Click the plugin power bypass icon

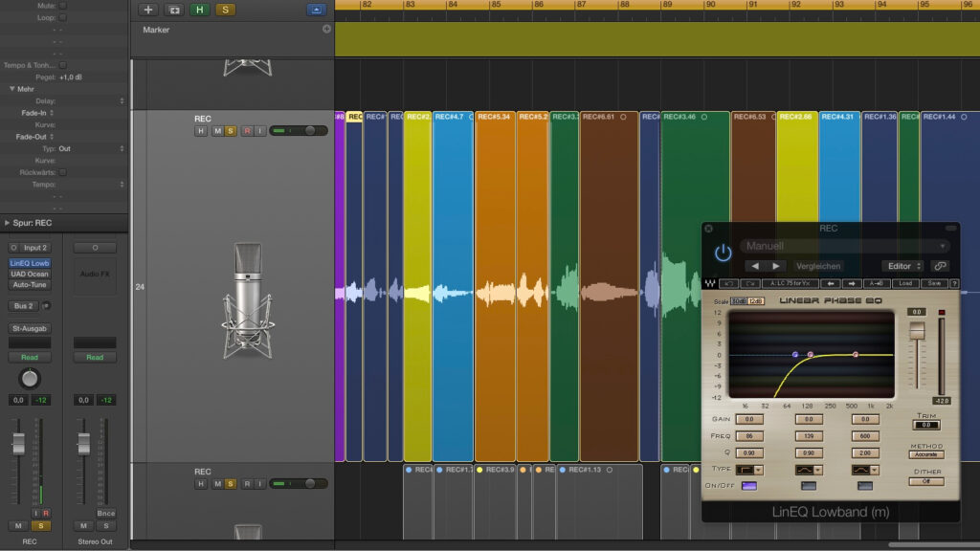pyautogui.click(x=724, y=253)
